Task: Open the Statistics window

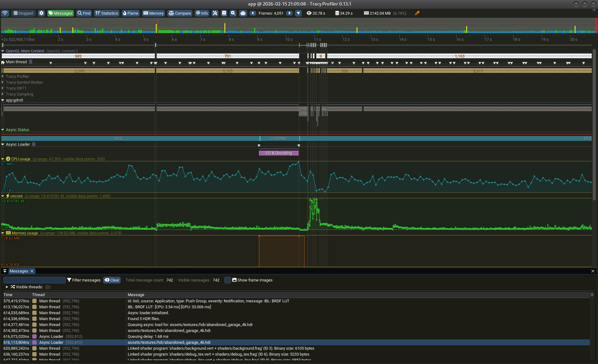Action: point(107,13)
